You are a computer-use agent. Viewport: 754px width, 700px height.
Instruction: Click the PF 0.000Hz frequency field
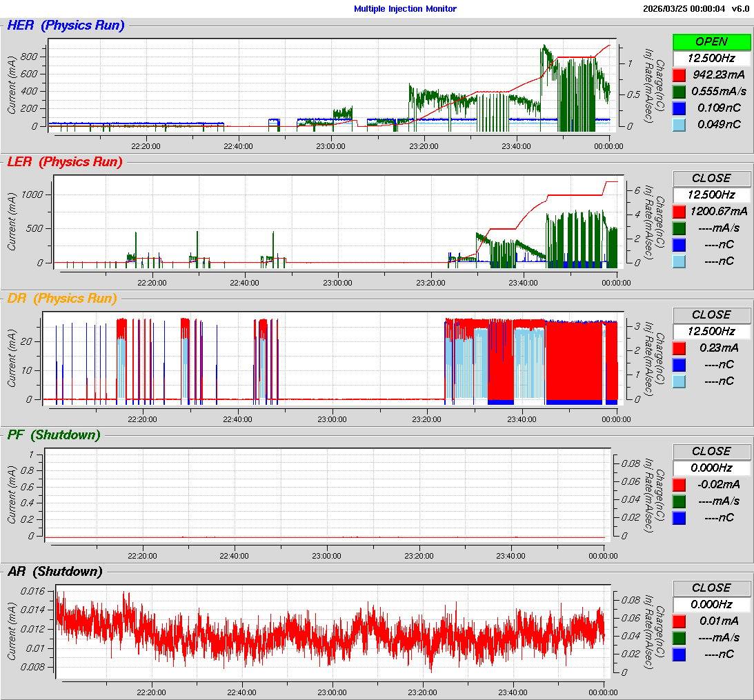[711, 468]
